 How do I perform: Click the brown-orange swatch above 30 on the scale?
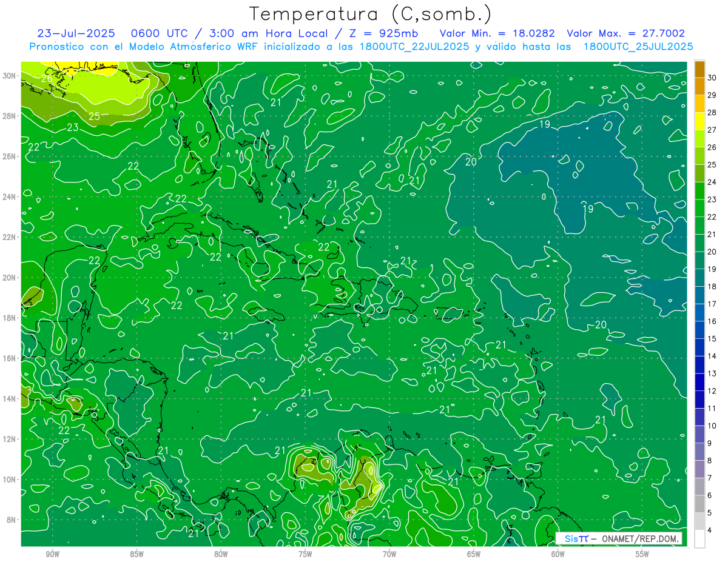pos(699,69)
